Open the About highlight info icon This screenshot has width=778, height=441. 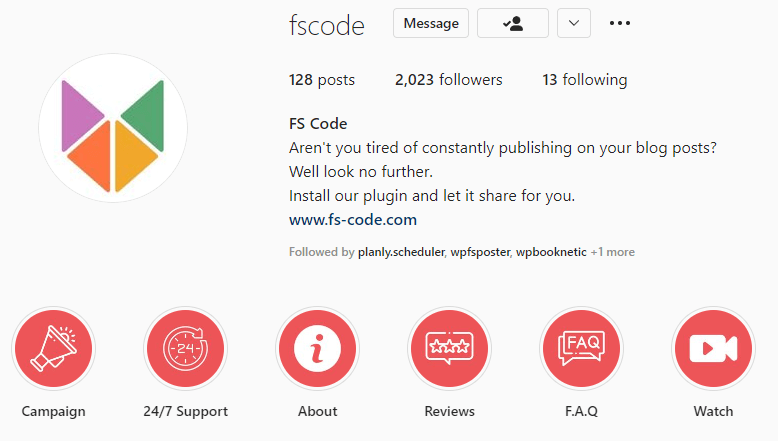coord(318,348)
